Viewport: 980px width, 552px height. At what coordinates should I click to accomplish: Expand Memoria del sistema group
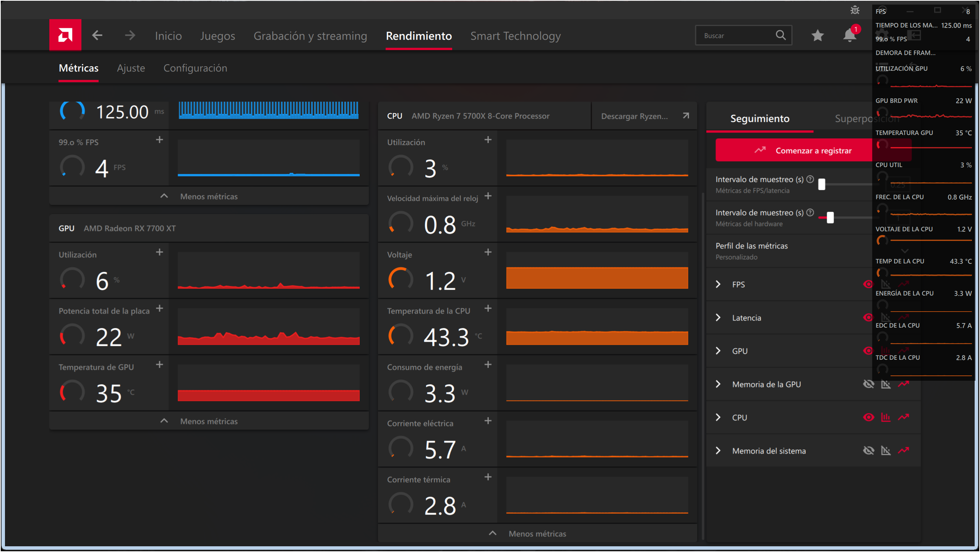[718, 451]
